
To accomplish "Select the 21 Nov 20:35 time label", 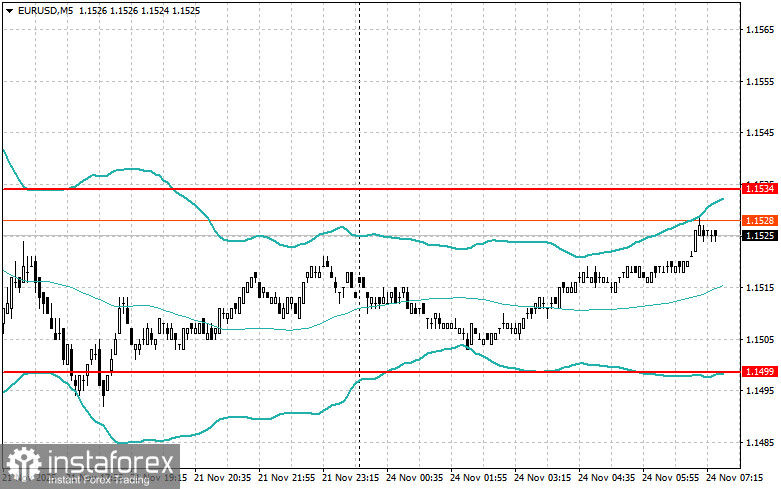I will coord(222,478).
